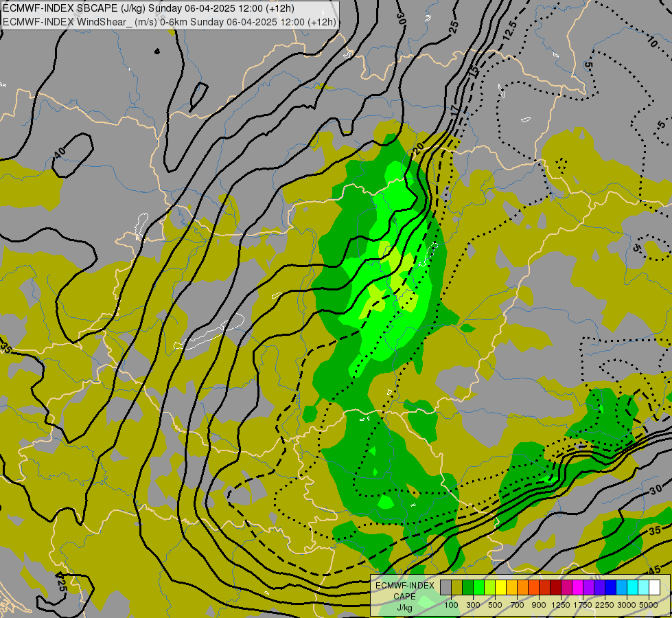Select the pure blue legend swatch

point(610,588)
